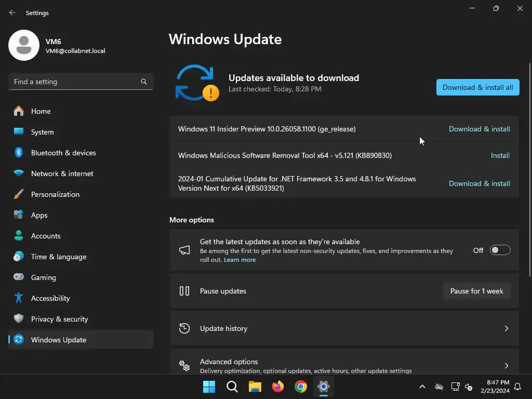The image size is (532, 399).
Task: Click the System monitor icon in sidebar
Action: point(19,131)
